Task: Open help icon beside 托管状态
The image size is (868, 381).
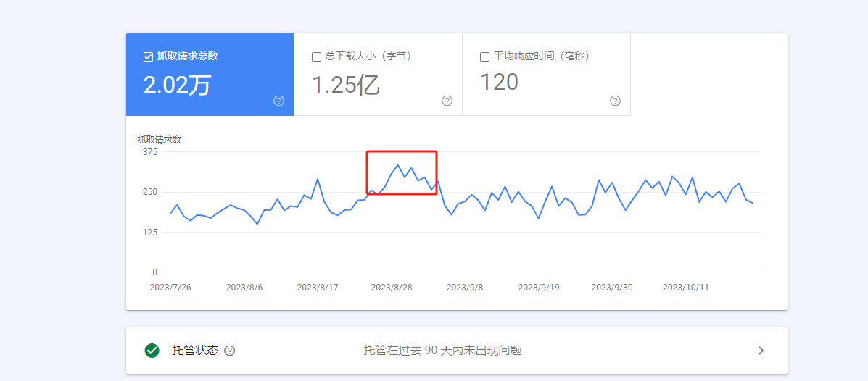Action: [x=230, y=351]
